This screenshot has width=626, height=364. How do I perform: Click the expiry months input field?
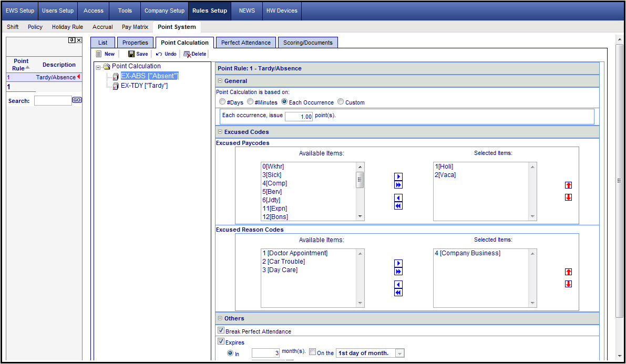pos(265,353)
